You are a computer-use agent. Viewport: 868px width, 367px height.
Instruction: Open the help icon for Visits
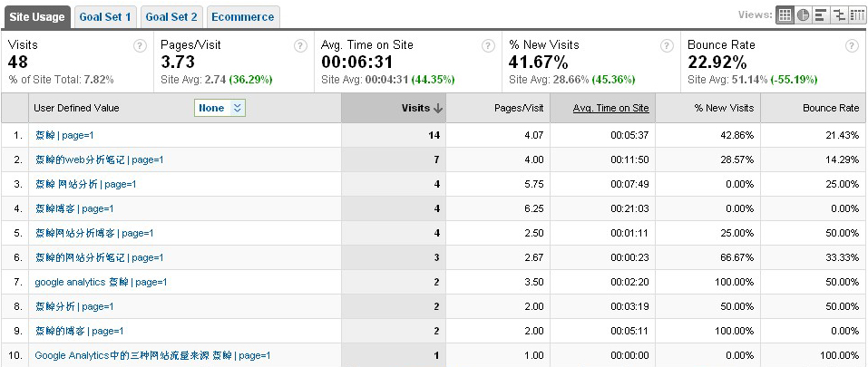(140, 45)
